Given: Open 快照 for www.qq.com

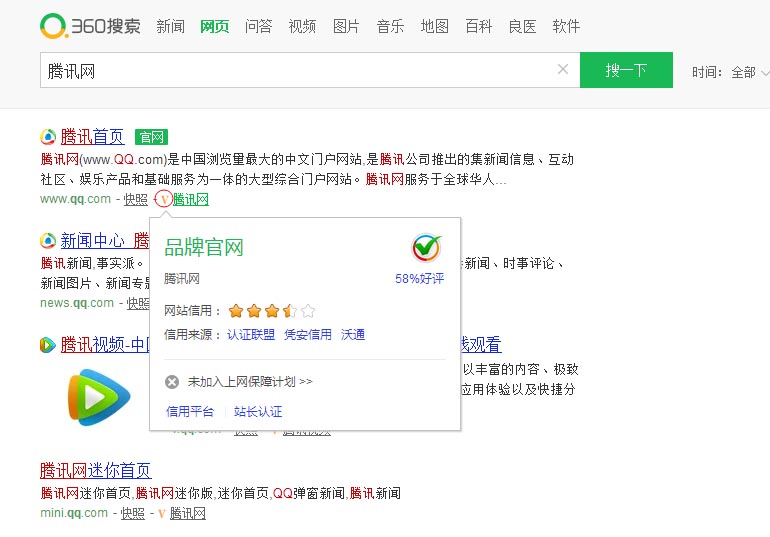Looking at the screenshot, I should coord(136,199).
